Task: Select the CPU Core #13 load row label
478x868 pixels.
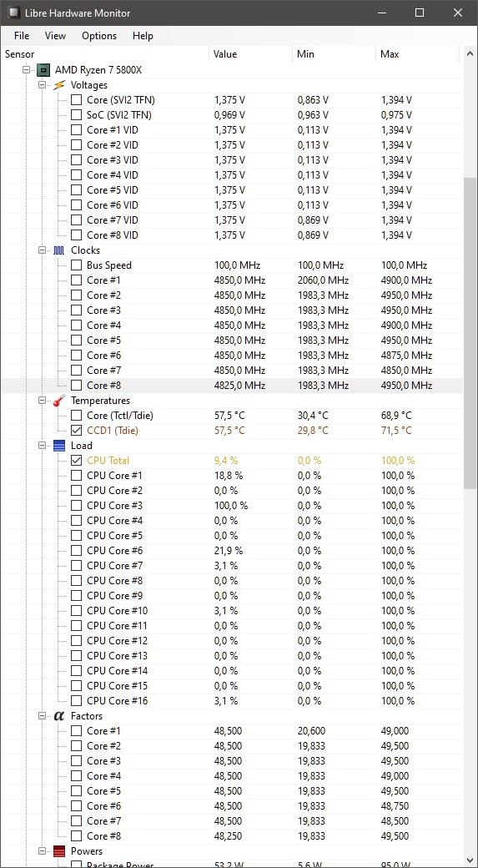Action: pyautogui.click(x=118, y=655)
